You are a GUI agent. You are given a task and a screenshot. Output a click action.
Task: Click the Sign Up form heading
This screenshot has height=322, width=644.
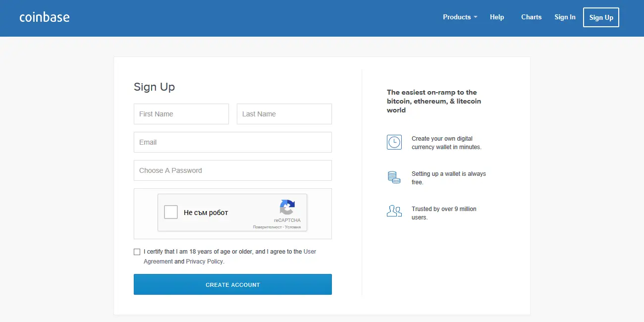(154, 87)
